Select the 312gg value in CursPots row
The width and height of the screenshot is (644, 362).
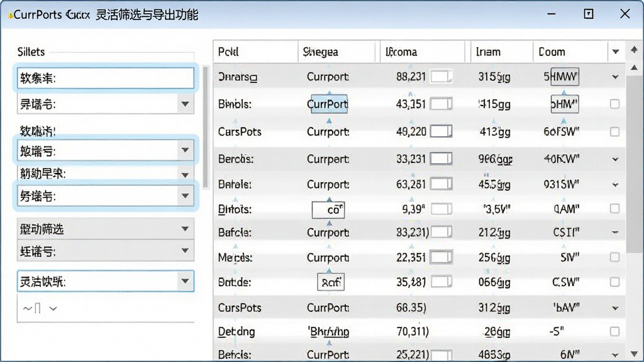coord(494,308)
